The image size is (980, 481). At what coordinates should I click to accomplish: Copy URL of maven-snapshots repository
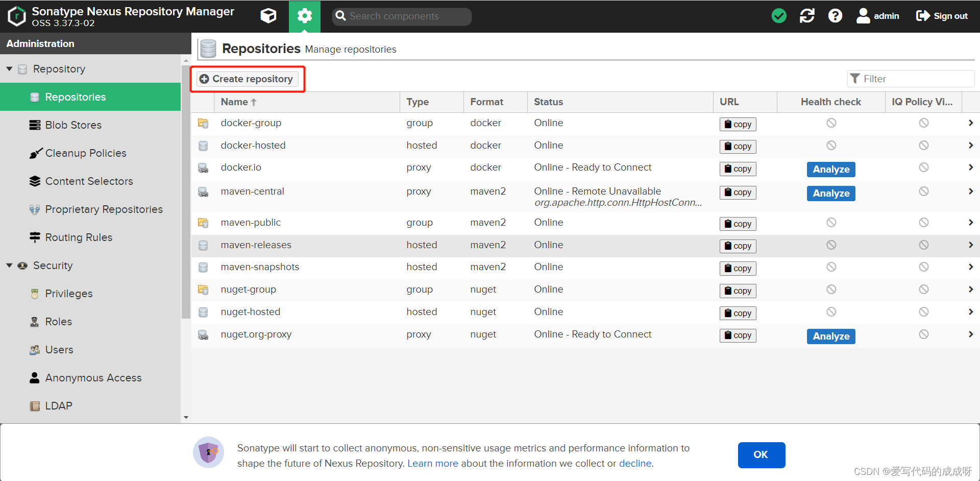coord(738,268)
